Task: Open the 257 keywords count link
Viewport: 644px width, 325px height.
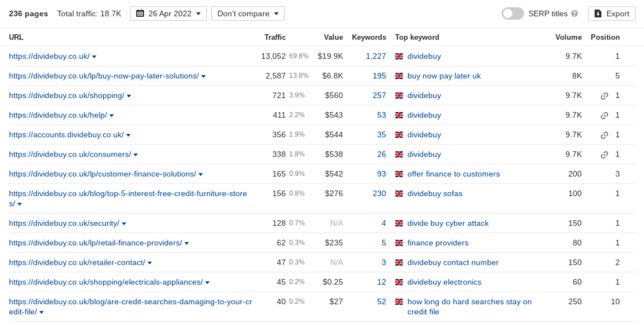Action: (x=379, y=96)
